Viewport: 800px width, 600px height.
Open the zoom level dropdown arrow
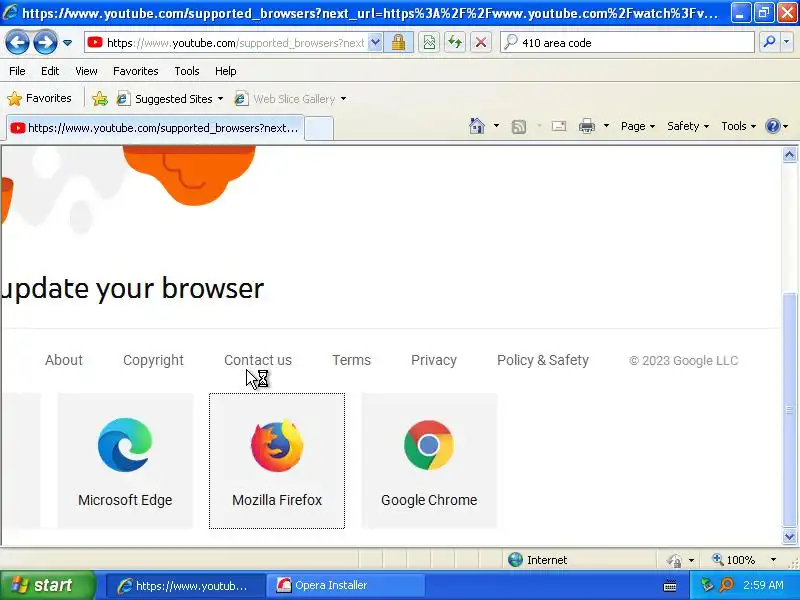[x=773, y=560]
